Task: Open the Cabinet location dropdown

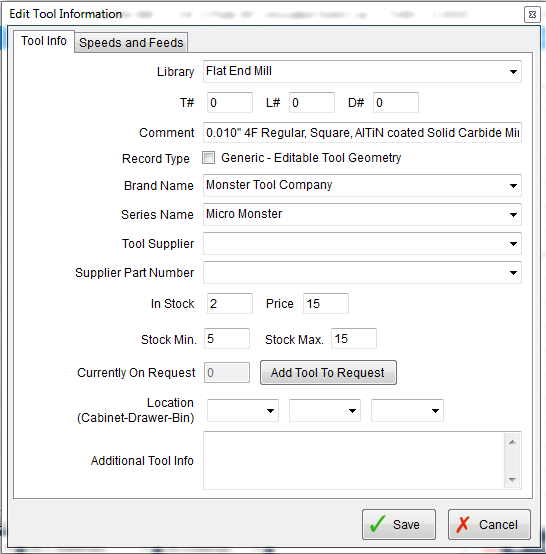Action: (x=243, y=411)
